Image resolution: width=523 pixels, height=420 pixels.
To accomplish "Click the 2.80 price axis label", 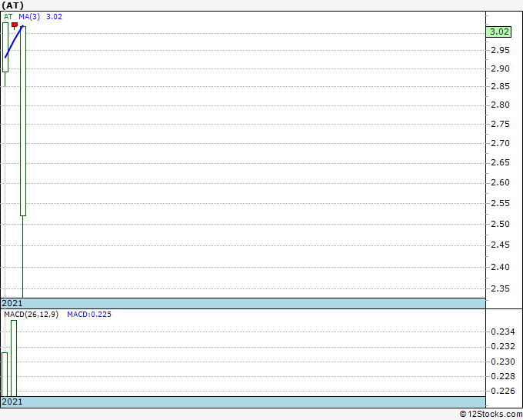I will [501, 105].
